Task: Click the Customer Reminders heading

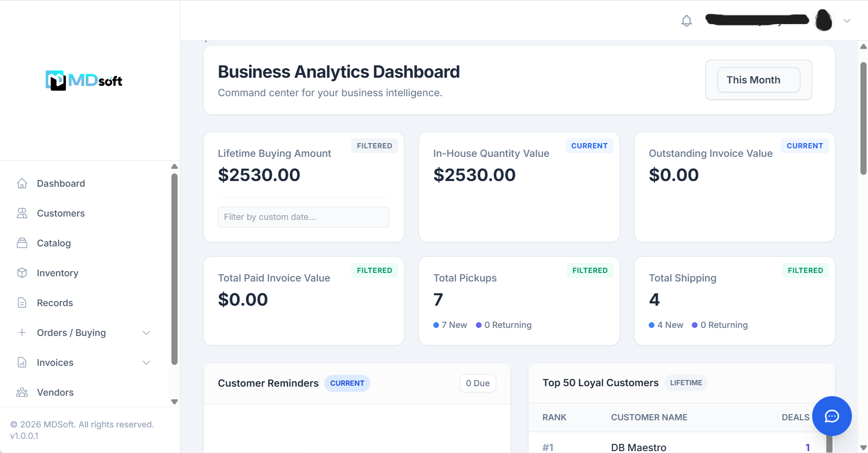Action: (x=268, y=383)
